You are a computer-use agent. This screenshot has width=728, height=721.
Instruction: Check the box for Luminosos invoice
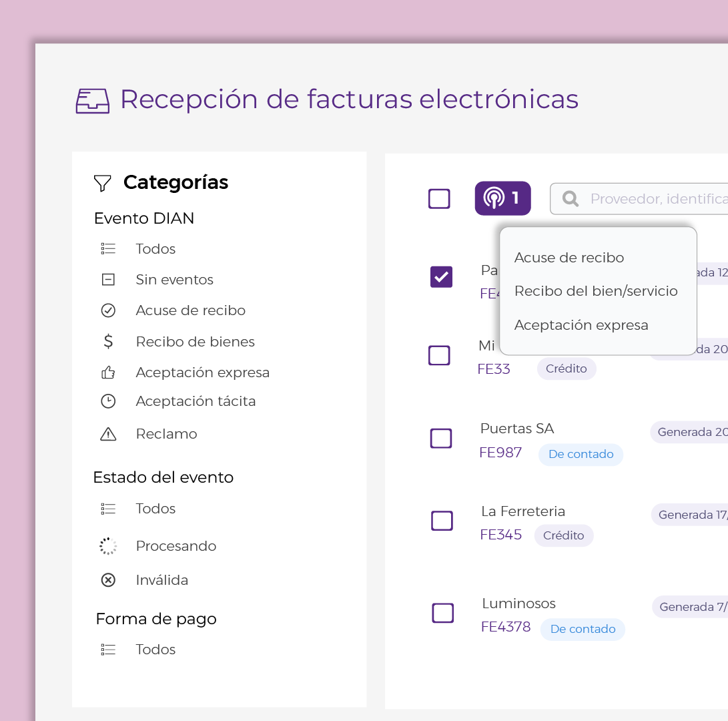443,614
